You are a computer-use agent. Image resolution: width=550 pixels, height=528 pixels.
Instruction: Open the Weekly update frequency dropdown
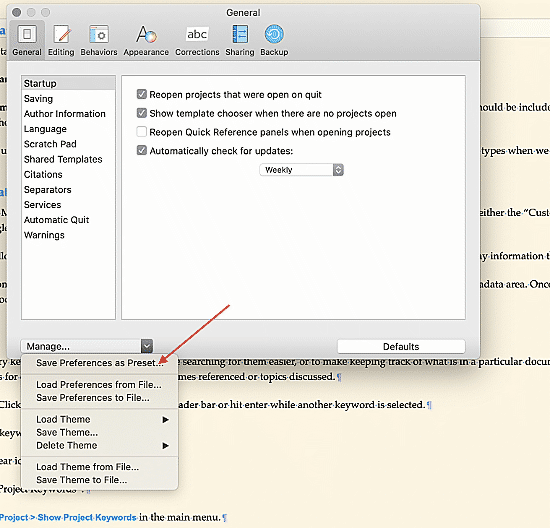[x=301, y=170]
